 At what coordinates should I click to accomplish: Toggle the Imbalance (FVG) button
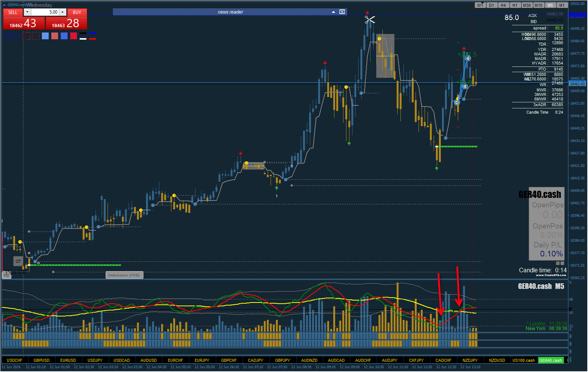click(124, 275)
